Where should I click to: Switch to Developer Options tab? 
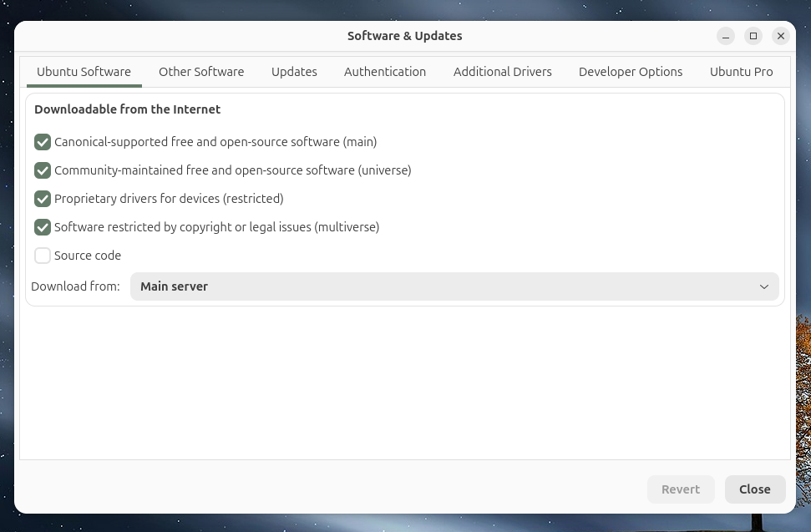631,72
